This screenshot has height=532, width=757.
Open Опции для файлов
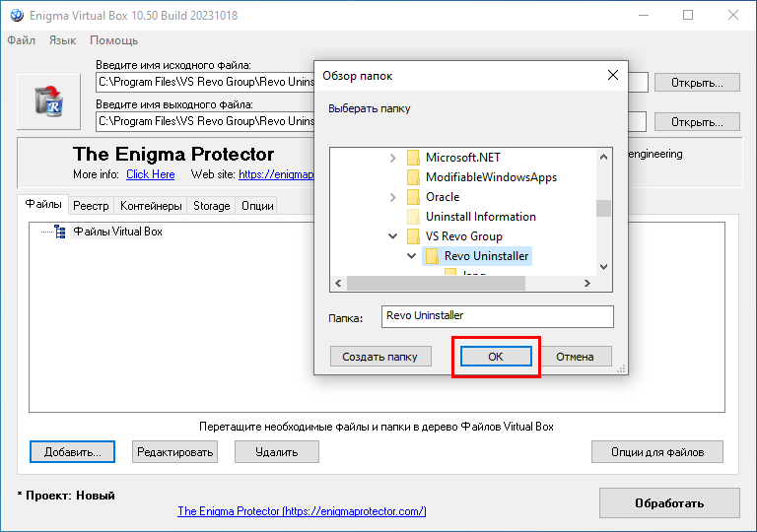coord(657,452)
